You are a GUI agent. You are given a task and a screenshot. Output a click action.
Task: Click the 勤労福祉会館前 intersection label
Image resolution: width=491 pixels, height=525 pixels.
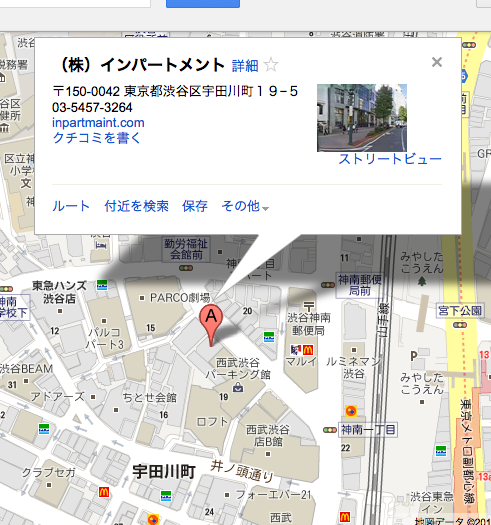coord(186,249)
